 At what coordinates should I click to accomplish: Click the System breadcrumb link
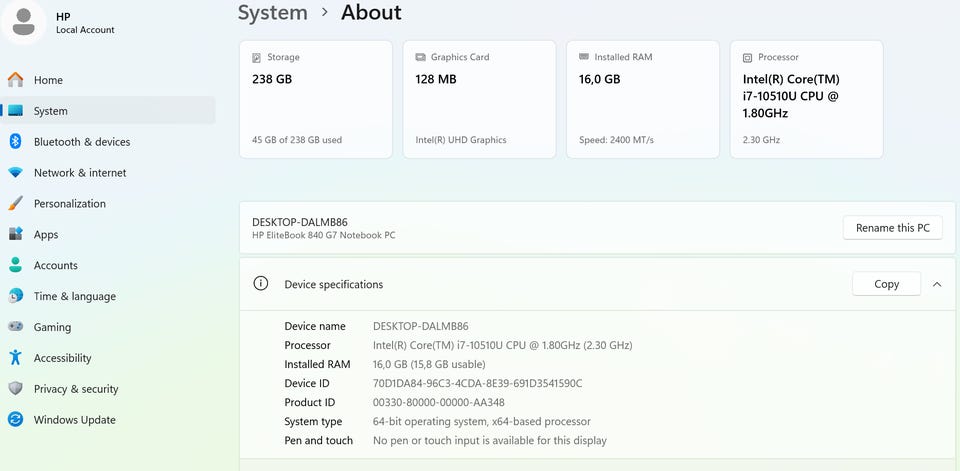pos(272,13)
